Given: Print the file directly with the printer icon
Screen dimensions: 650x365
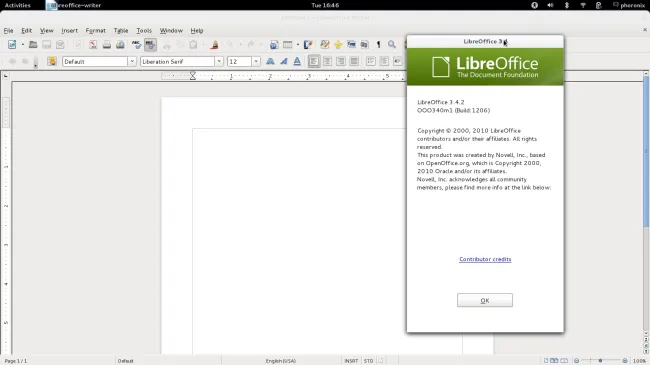Looking at the screenshot, I should coord(107,44).
